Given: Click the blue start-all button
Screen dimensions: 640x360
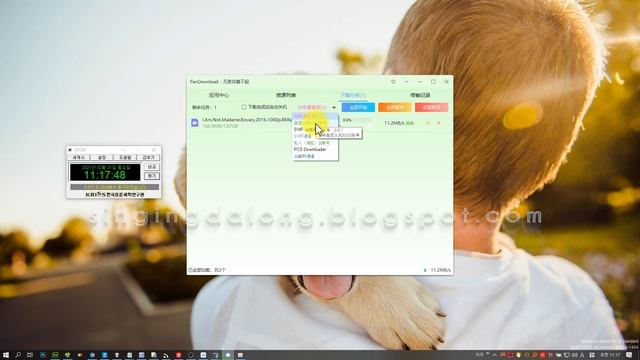Looking at the screenshot, I should coord(358,107).
